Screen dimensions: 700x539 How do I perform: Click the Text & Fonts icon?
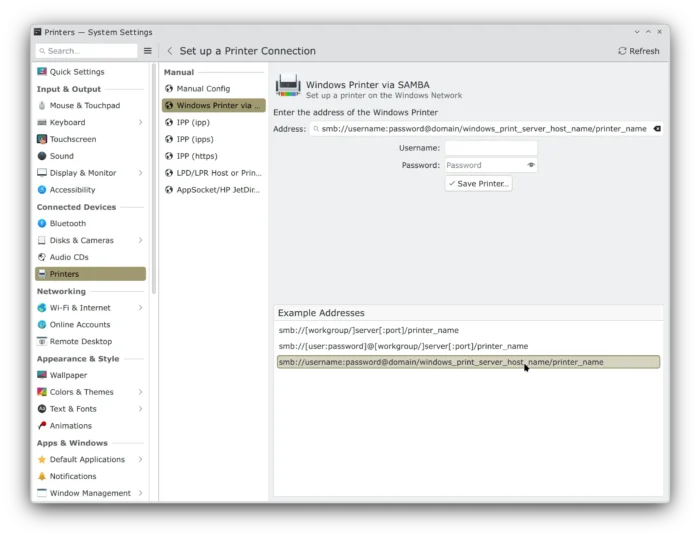pos(42,409)
